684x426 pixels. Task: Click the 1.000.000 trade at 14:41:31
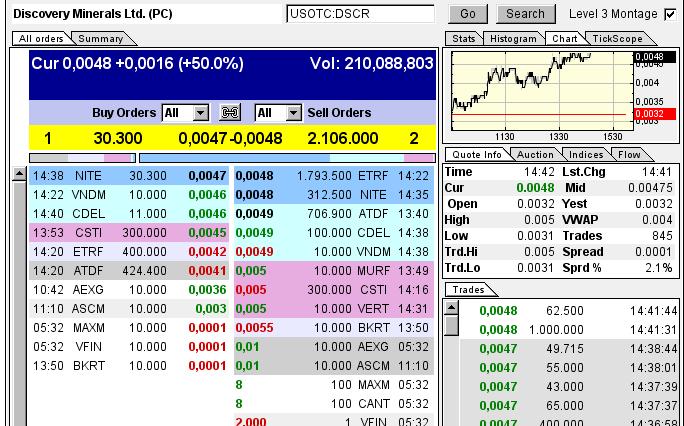pos(569,330)
